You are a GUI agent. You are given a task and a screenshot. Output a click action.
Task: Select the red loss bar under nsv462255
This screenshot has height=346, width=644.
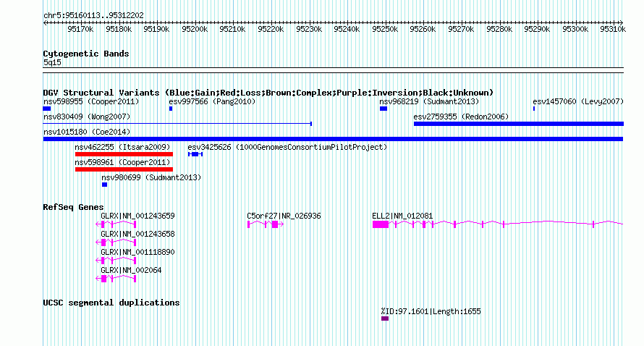[124, 154]
